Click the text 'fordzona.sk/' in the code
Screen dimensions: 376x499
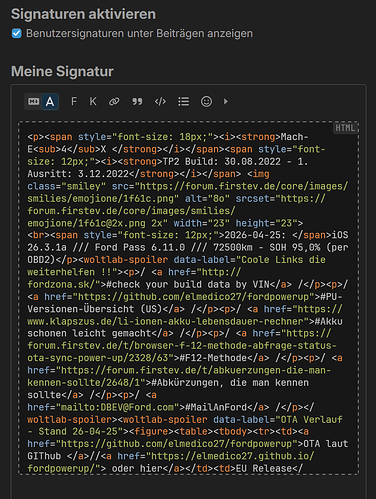click(x=61, y=284)
